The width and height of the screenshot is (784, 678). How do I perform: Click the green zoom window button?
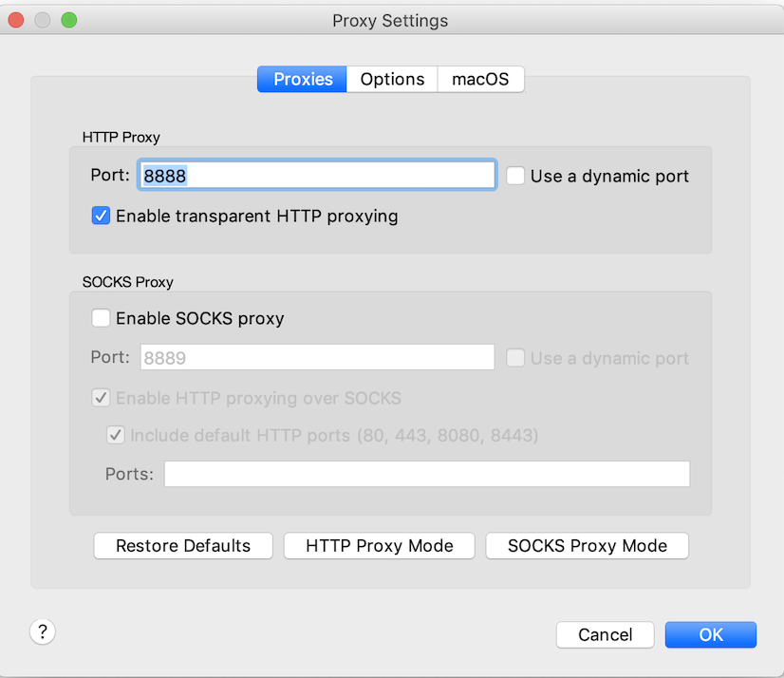pyautogui.click(x=69, y=20)
